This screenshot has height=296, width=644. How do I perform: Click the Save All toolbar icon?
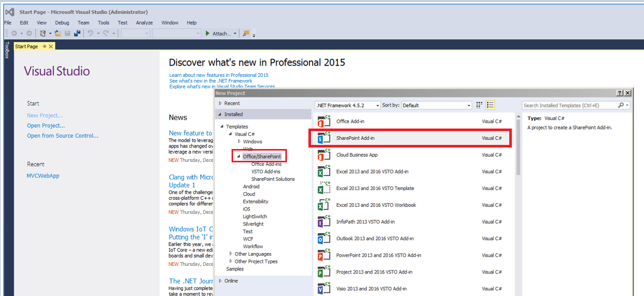click(77, 33)
